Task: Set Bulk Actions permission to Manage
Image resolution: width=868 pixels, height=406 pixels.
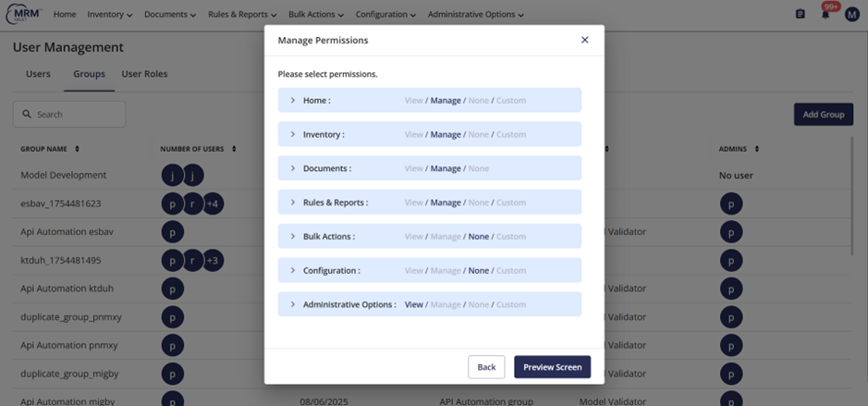Action: click(x=446, y=237)
